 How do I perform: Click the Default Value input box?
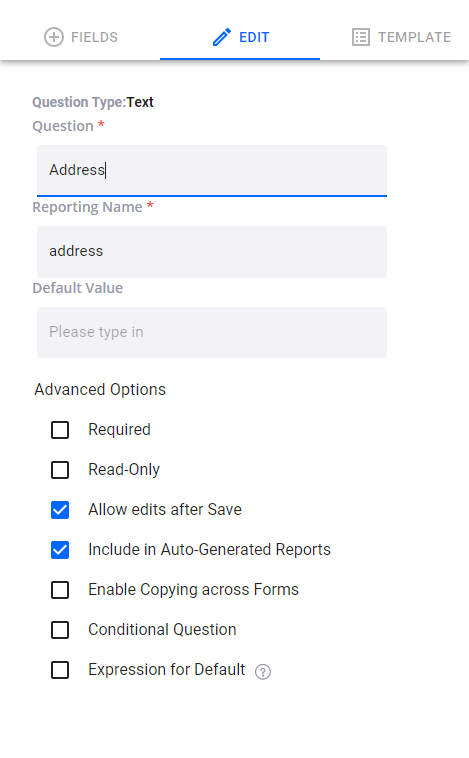click(x=212, y=332)
